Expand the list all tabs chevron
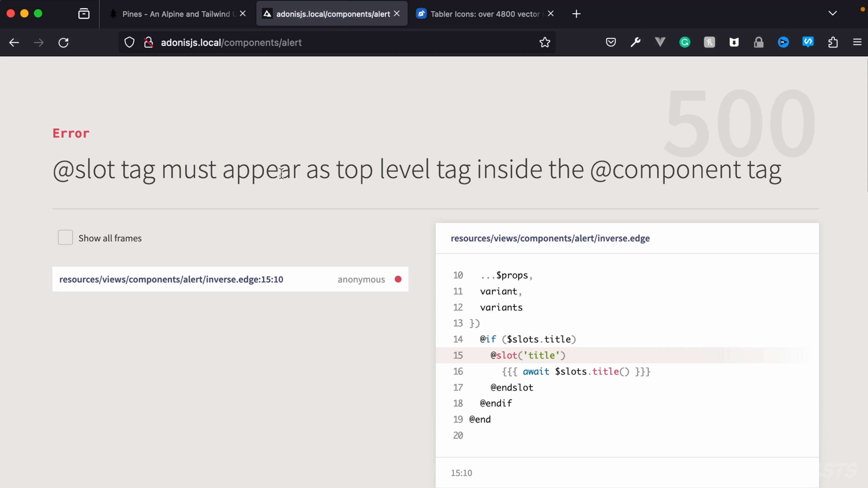Image resolution: width=868 pixels, height=488 pixels. pos(832,14)
